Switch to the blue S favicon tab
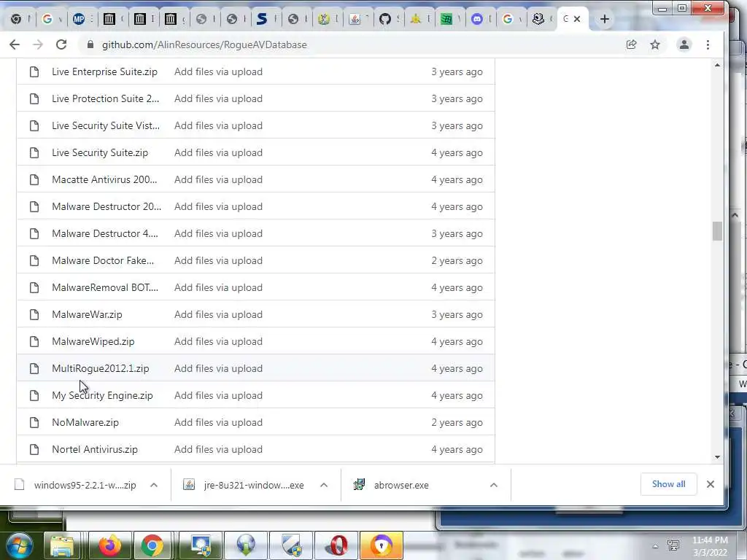Image resolution: width=747 pixels, height=560 pixels. point(262,19)
